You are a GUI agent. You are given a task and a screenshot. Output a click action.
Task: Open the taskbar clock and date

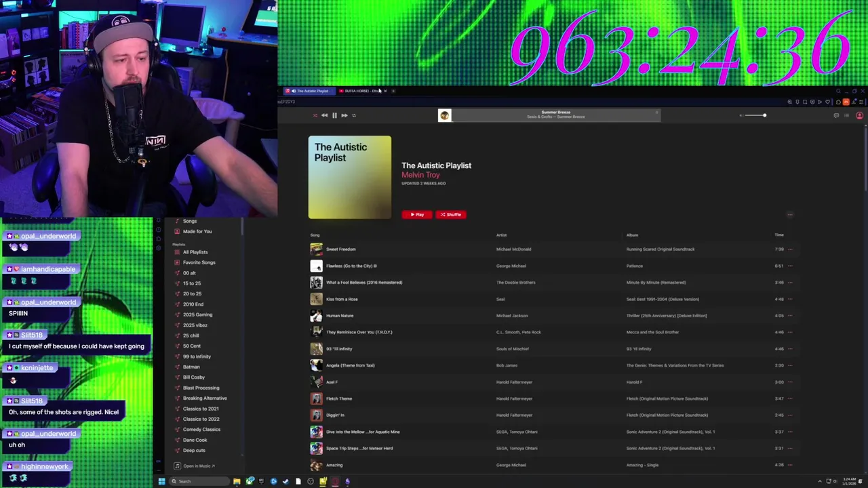click(x=850, y=481)
